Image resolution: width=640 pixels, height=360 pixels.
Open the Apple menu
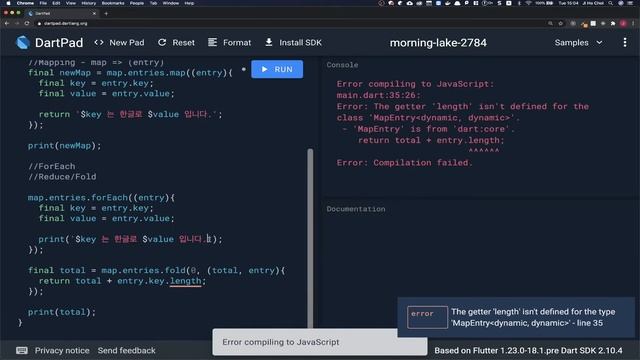8,3
